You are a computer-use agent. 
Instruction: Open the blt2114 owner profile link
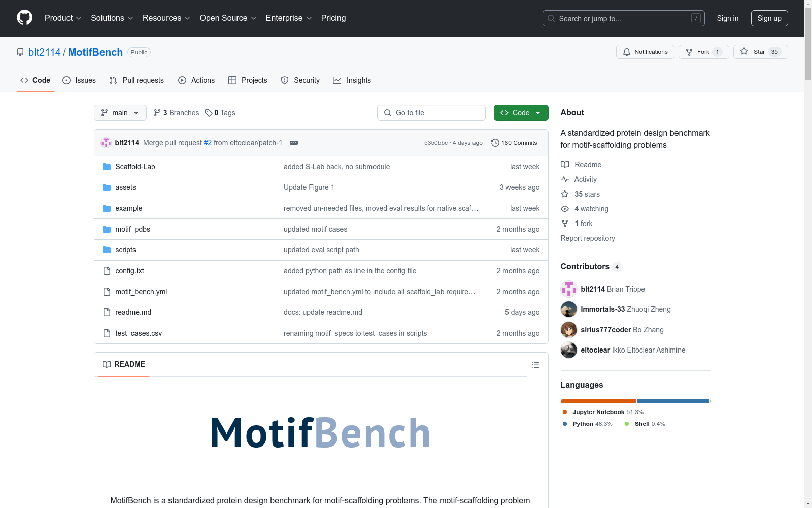pyautogui.click(x=45, y=52)
